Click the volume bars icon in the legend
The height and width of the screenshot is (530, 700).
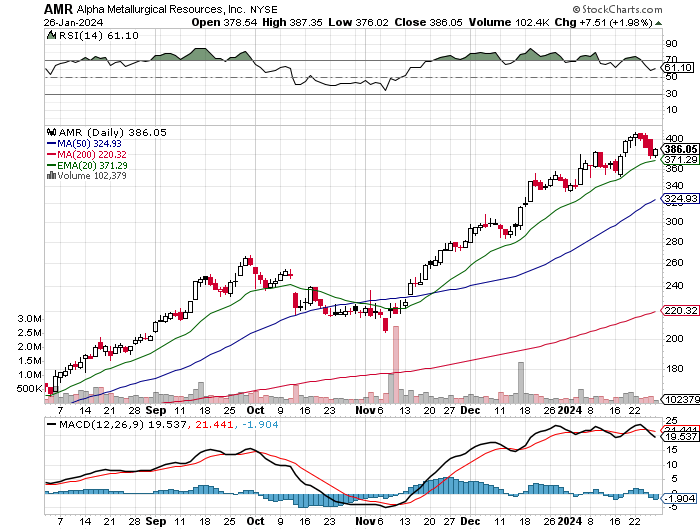tap(51, 176)
